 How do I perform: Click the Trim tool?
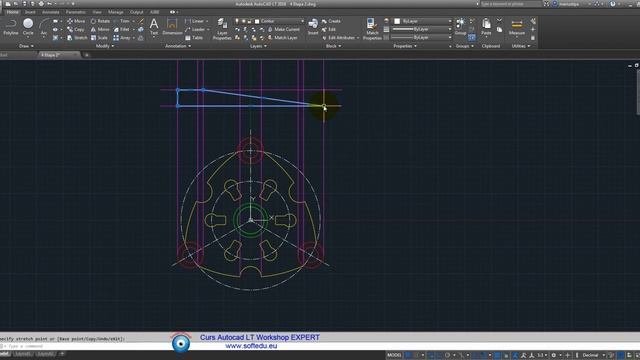coord(122,21)
